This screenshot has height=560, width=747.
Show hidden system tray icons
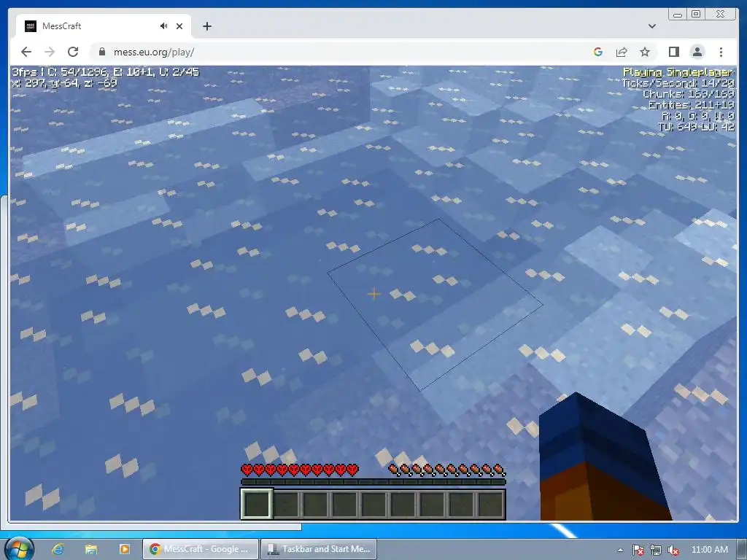point(620,550)
